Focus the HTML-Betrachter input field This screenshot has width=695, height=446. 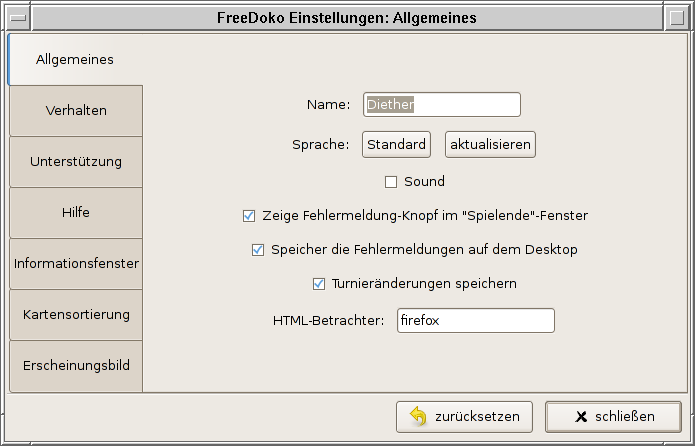[474, 321]
